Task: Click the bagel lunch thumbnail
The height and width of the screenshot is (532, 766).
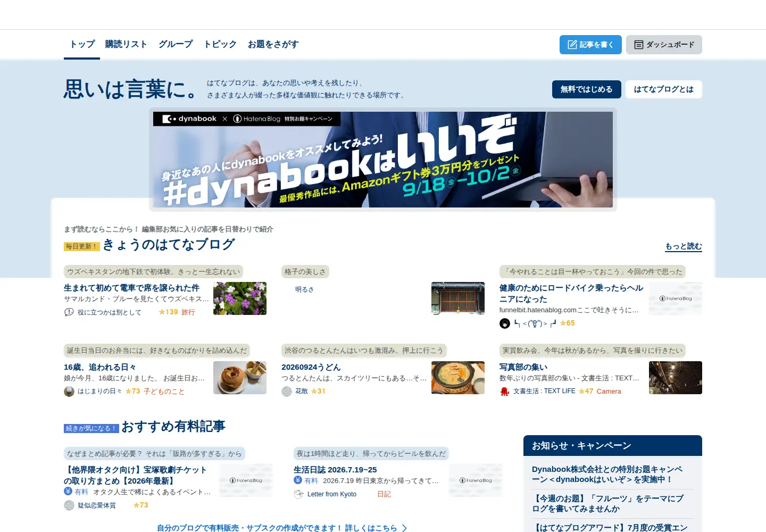Action: 240,378
